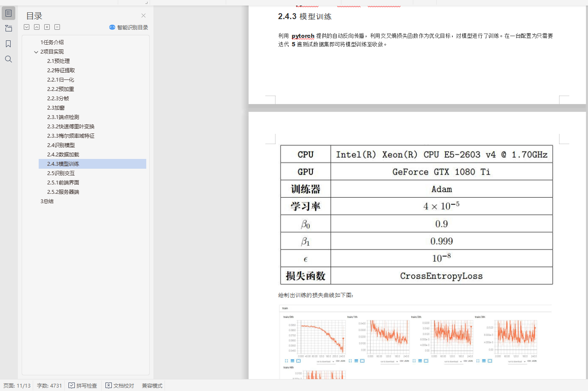The image size is (588, 391).
Task: Click the 训练器 table cell
Action: (x=306, y=189)
